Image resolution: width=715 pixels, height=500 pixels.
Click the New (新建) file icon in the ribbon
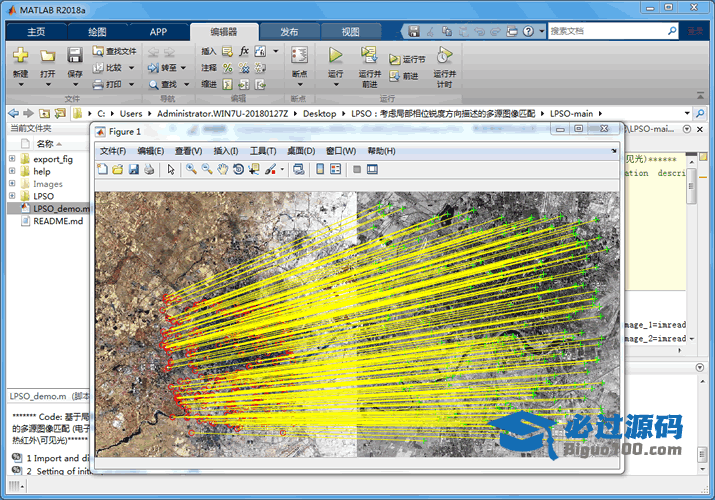click(x=20, y=56)
